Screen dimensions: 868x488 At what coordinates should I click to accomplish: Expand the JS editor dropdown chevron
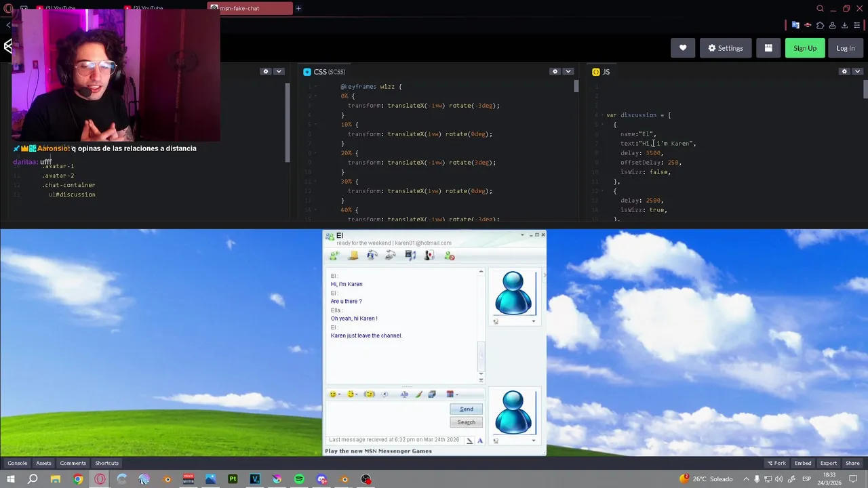pos(858,71)
